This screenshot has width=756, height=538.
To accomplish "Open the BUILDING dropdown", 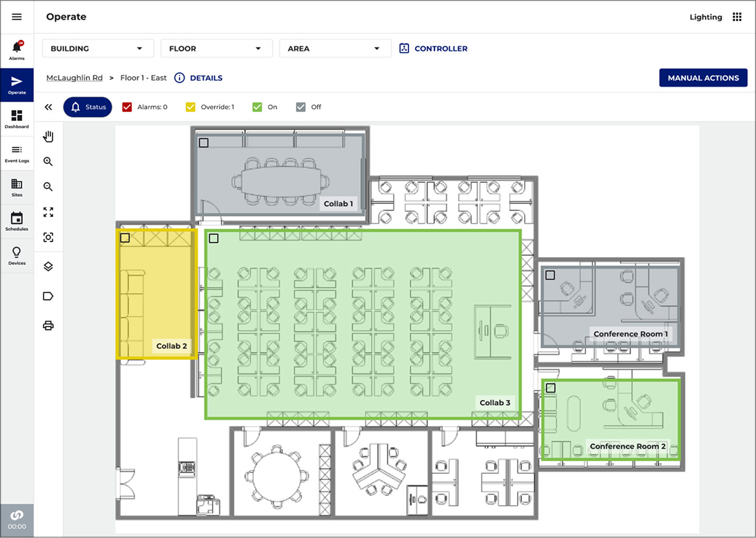I will (98, 49).
